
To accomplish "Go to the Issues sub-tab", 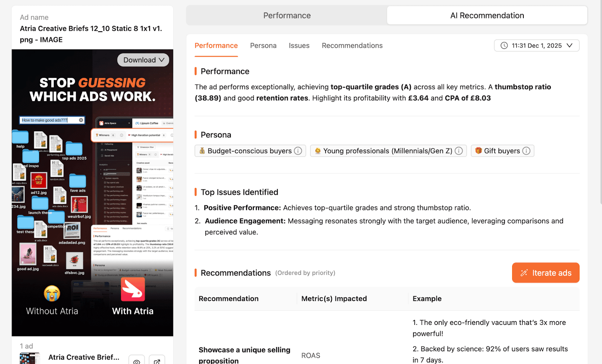I will click(x=299, y=45).
